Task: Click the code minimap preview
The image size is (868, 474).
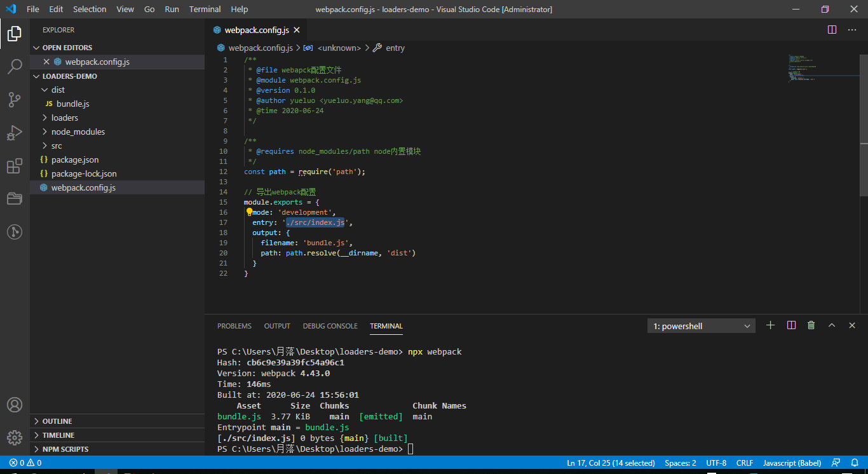Action: pos(803,69)
